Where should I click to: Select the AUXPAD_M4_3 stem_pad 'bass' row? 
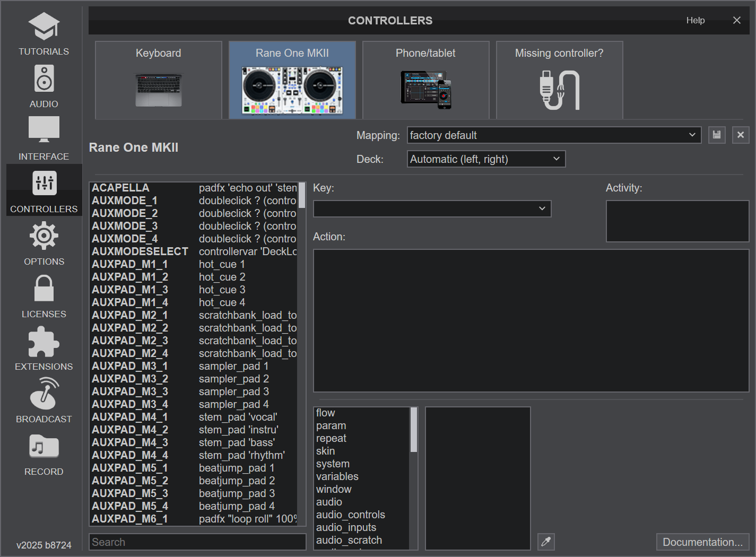click(194, 442)
